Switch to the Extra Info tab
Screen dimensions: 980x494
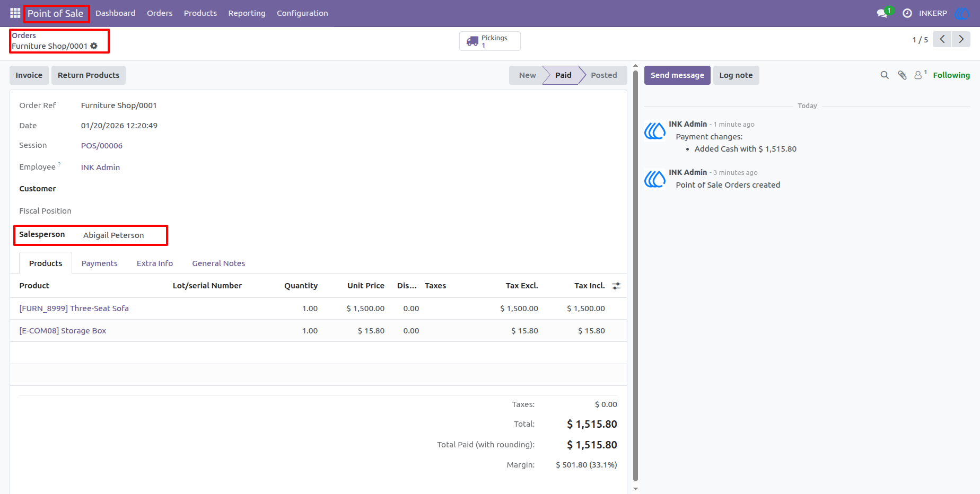coord(155,263)
